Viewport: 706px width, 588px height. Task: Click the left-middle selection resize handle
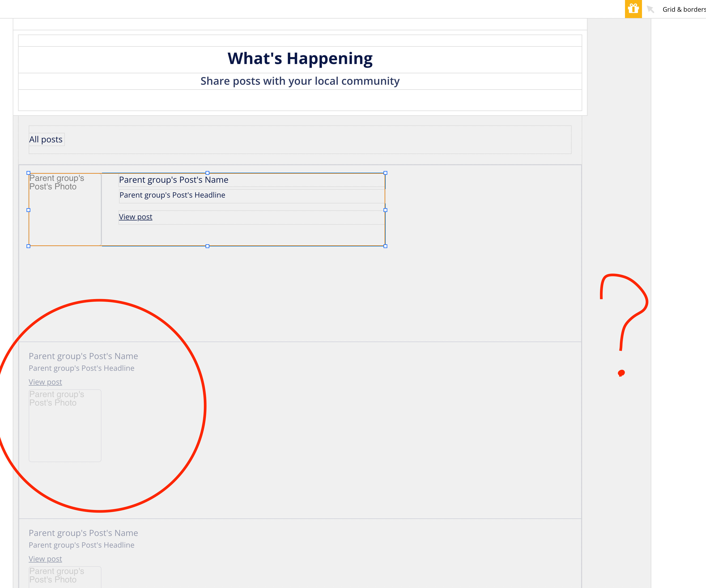click(29, 210)
